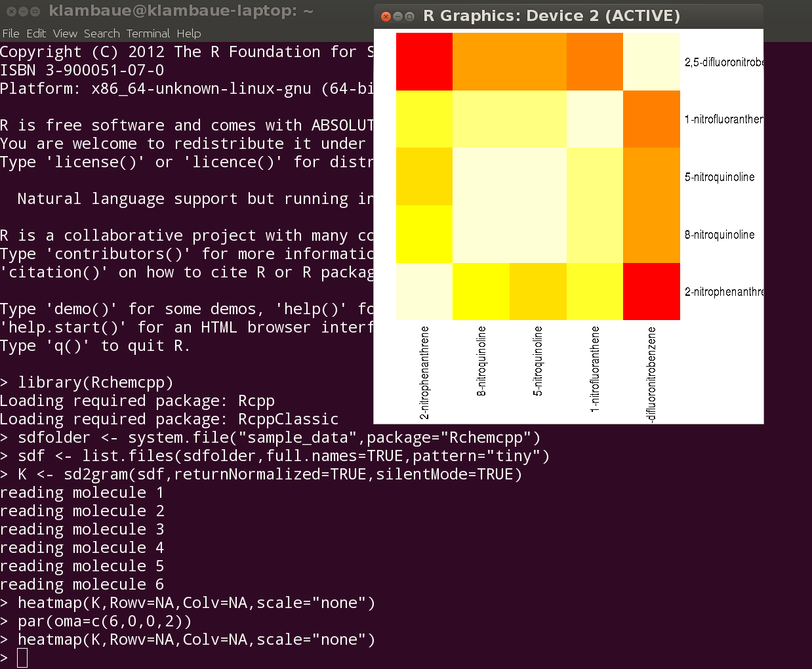Expand the View menu
Image resolution: width=812 pixels, height=669 pixels.
(x=65, y=33)
